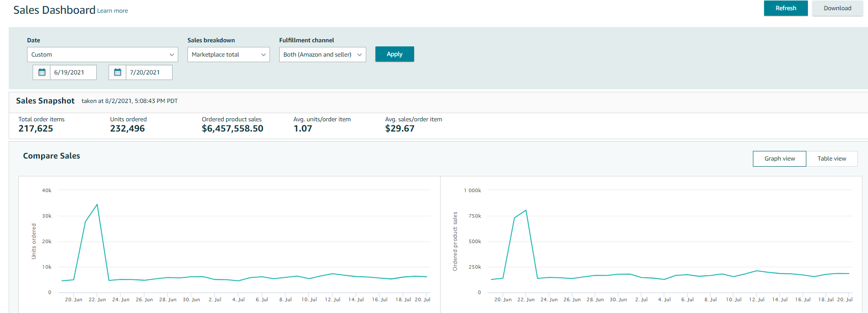Click the 250k axis label on sales chart
Image resolution: width=868 pixels, height=313 pixels.
point(475,267)
